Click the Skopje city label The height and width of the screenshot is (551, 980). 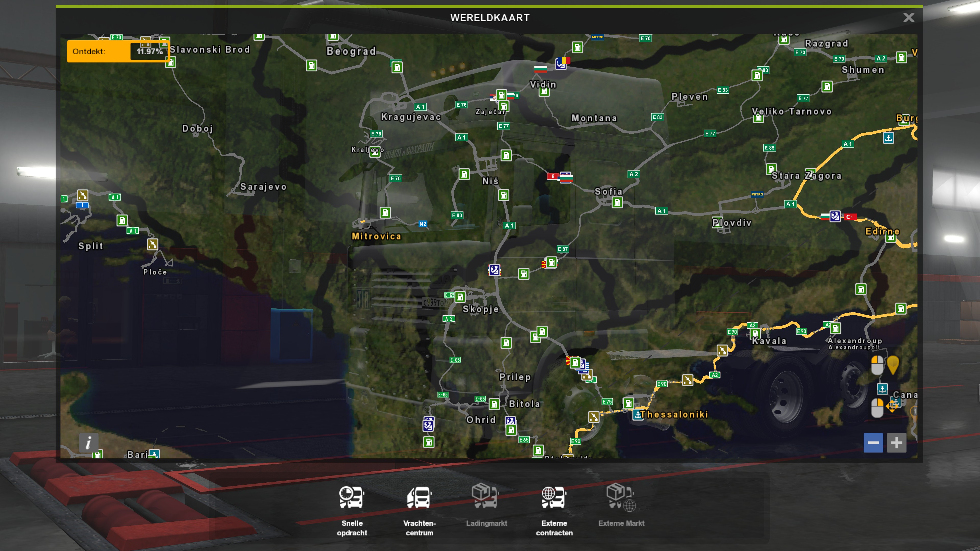pyautogui.click(x=480, y=309)
